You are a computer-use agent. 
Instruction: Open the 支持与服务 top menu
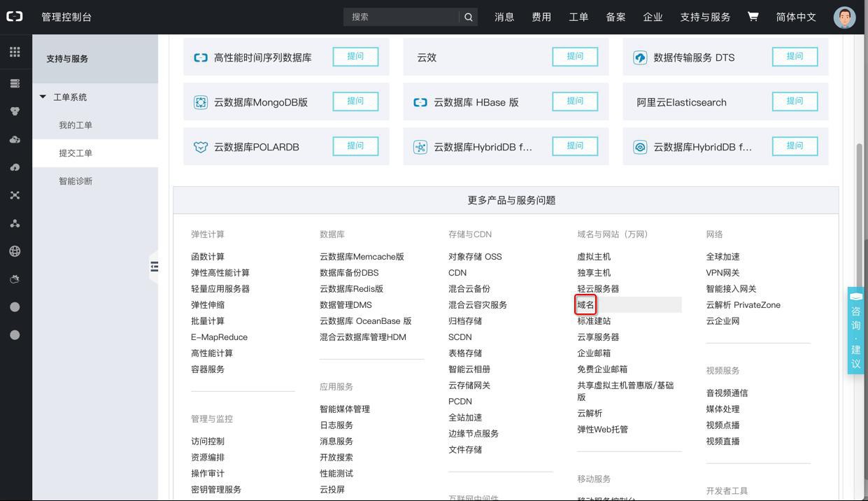[705, 17]
